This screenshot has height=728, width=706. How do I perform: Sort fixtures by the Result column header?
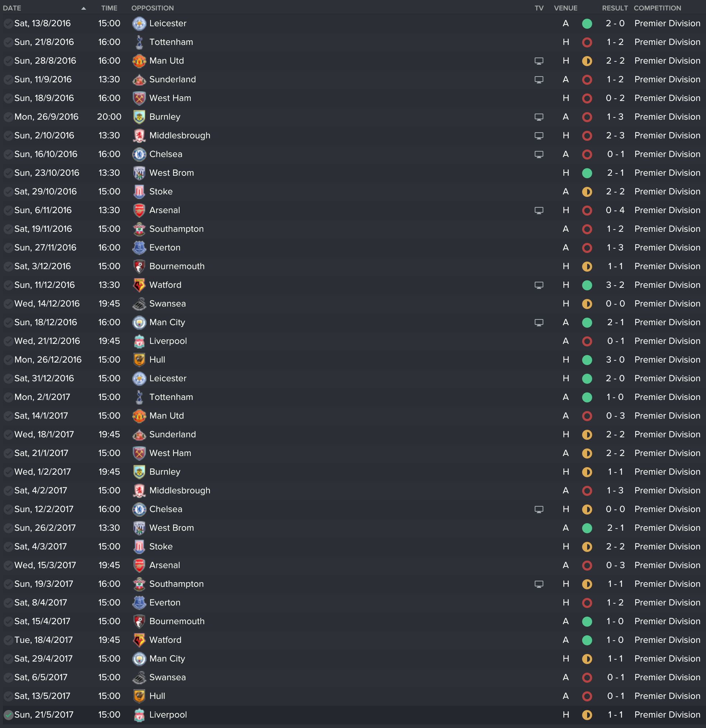click(614, 8)
